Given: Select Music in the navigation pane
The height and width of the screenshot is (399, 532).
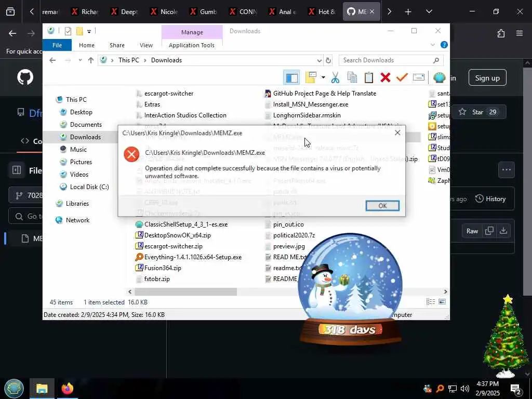Looking at the screenshot, I should click(78, 149).
